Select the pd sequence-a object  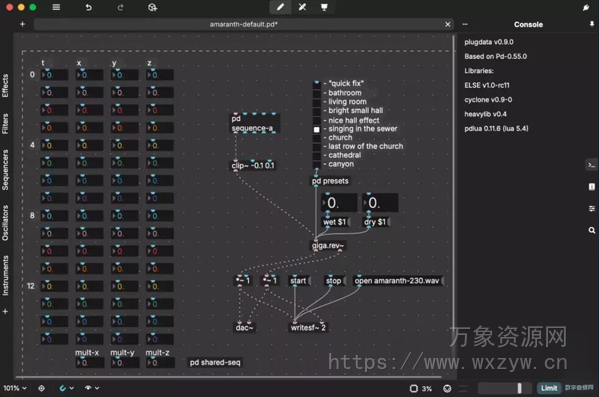255,123
